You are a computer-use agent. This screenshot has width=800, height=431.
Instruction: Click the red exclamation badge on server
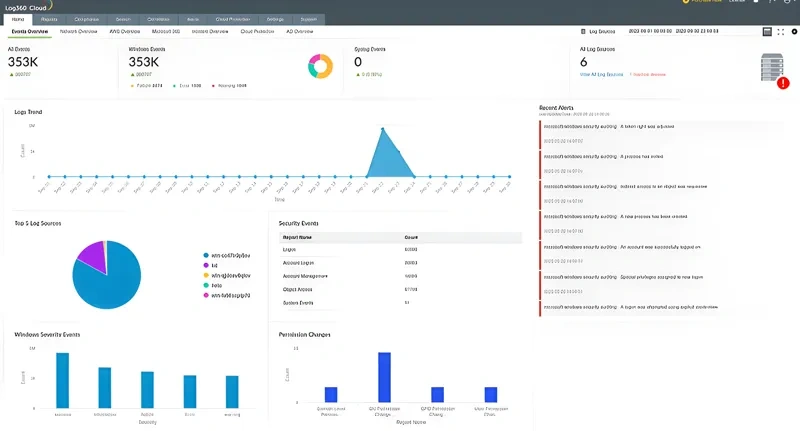tap(783, 83)
